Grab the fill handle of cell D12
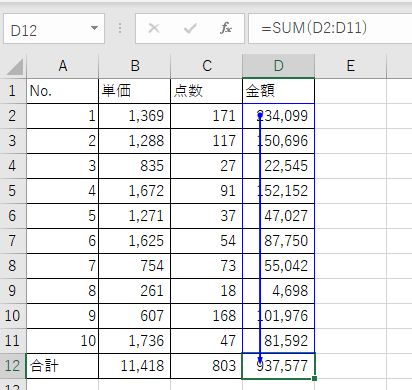Viewport: 412px width, 390px height. point(314,378)
